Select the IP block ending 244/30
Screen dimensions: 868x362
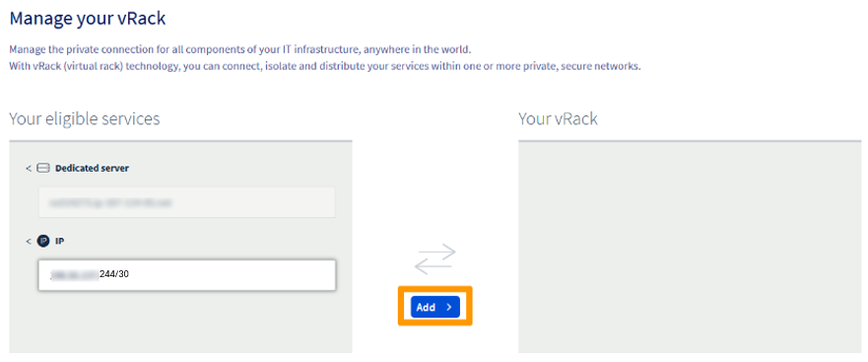pos(186,274)
